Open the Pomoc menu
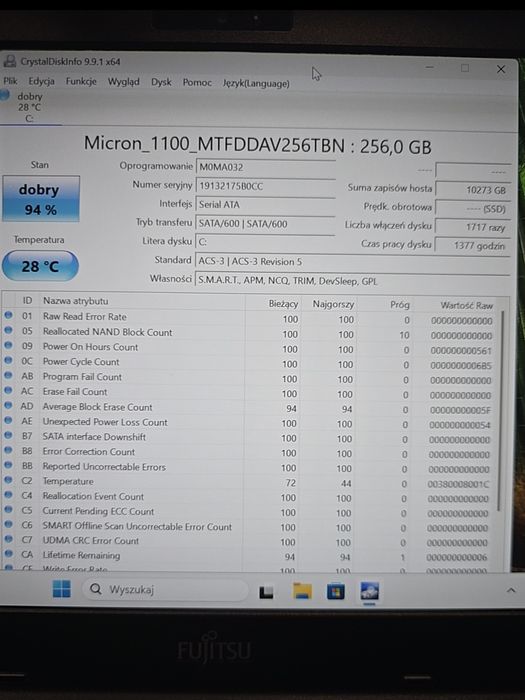The image size is (525, 700). point(197,83)
